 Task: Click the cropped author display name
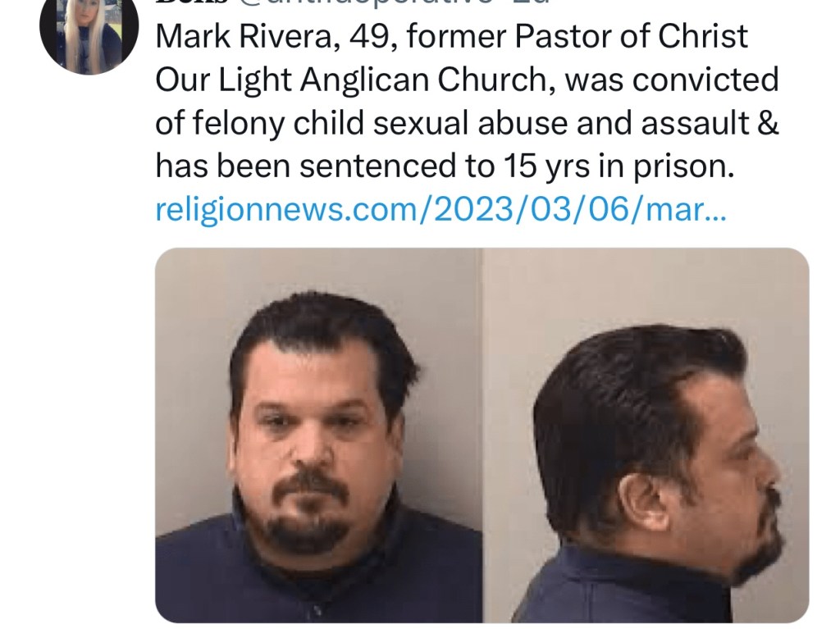pos(192,2)
